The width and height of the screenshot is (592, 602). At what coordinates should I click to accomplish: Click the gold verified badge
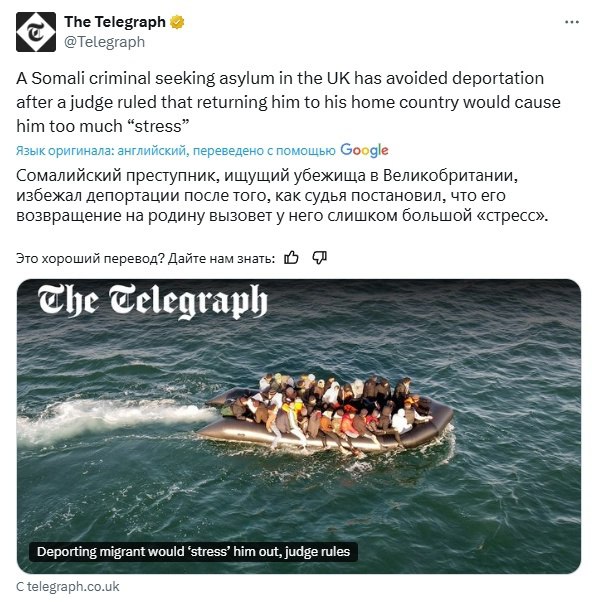coord(177,22)
